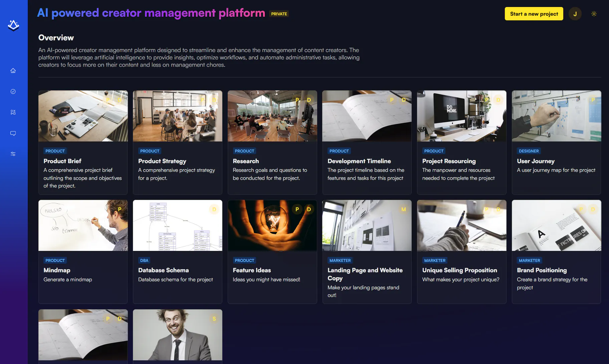This screenshot has height=364, width=609.
Task: Open the apps grid icon in sidebar
Action: point(13,112)
